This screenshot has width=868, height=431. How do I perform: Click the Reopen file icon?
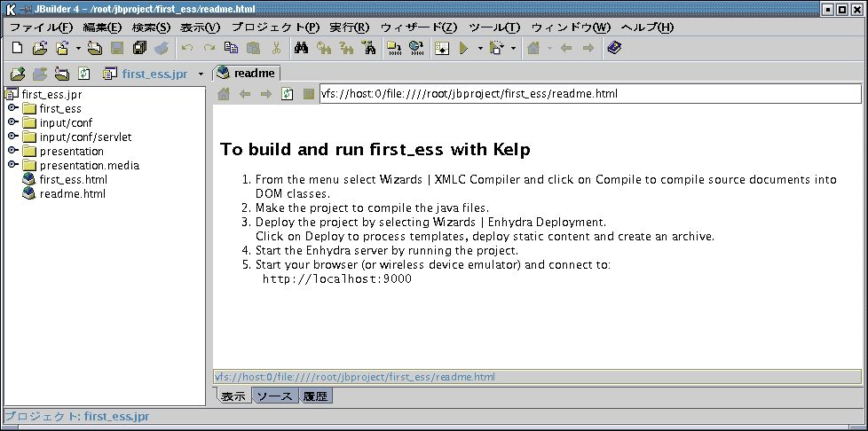(x=62, y=49)
